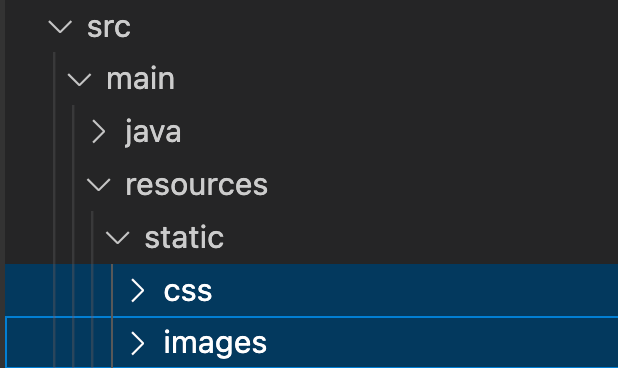Click the java folder name
The width and height of the screenshot is (618, 368).
[153, 132]
